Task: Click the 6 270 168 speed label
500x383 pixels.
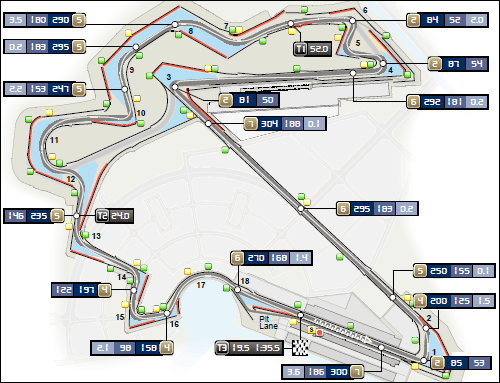Action: pyautogui.click(x=271, y=258)
